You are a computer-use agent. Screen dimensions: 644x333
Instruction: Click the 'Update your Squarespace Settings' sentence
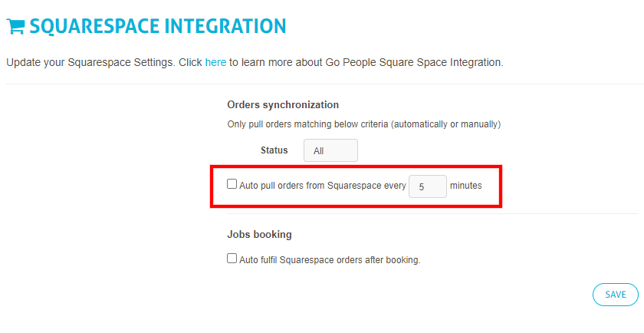[90, 62]
